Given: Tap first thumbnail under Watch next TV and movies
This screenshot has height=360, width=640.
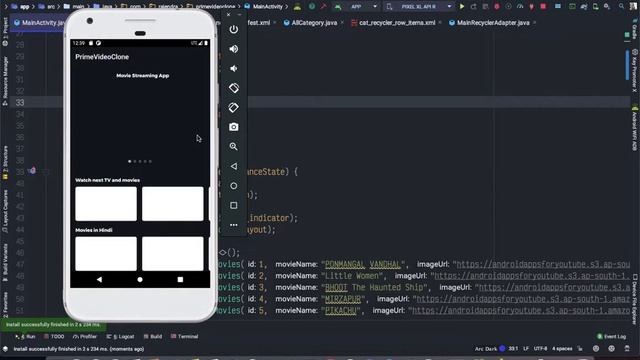Looking at the screenshot, I should [x=106, y=204].
